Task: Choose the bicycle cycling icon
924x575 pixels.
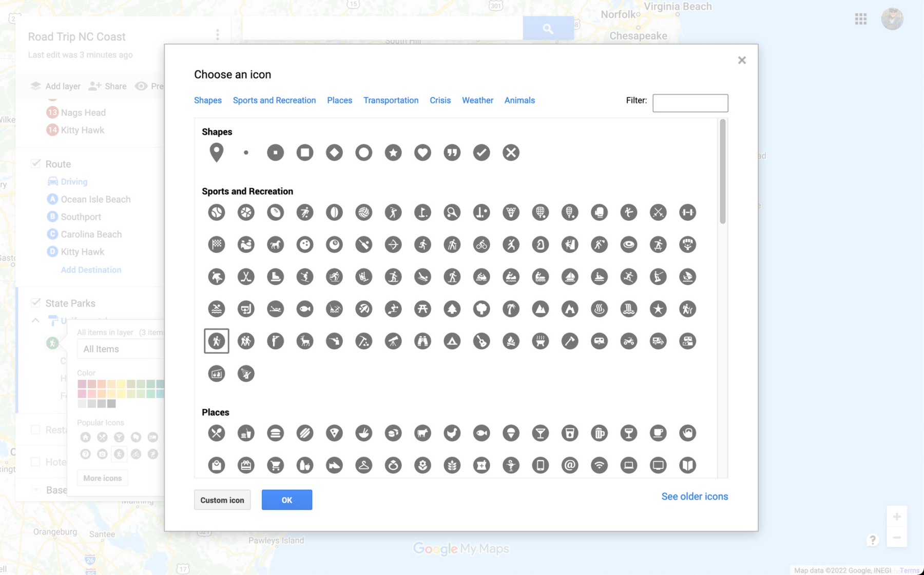Action: (482, 245)
